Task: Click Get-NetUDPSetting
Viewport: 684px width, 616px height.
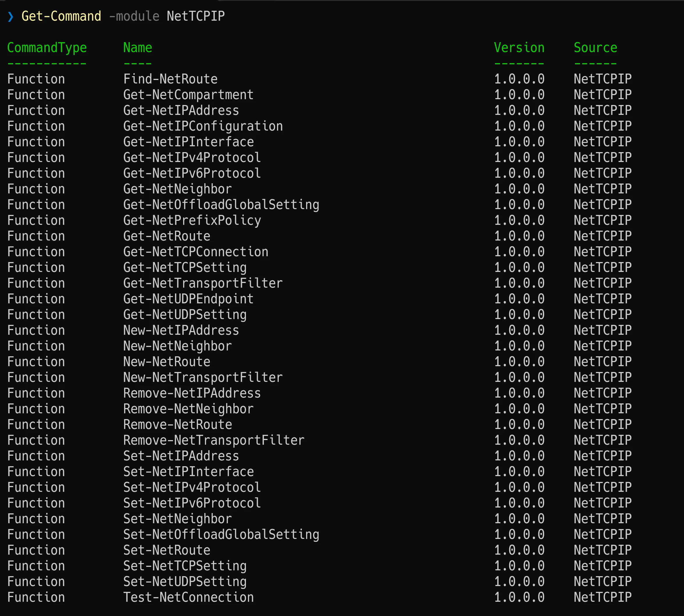Action: tap(185, 314)
